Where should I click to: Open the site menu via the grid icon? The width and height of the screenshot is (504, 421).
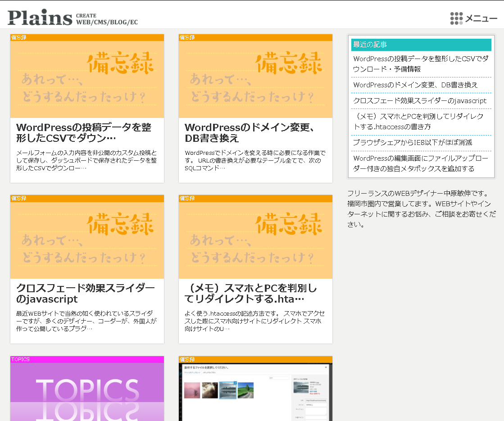click(456, 18)
